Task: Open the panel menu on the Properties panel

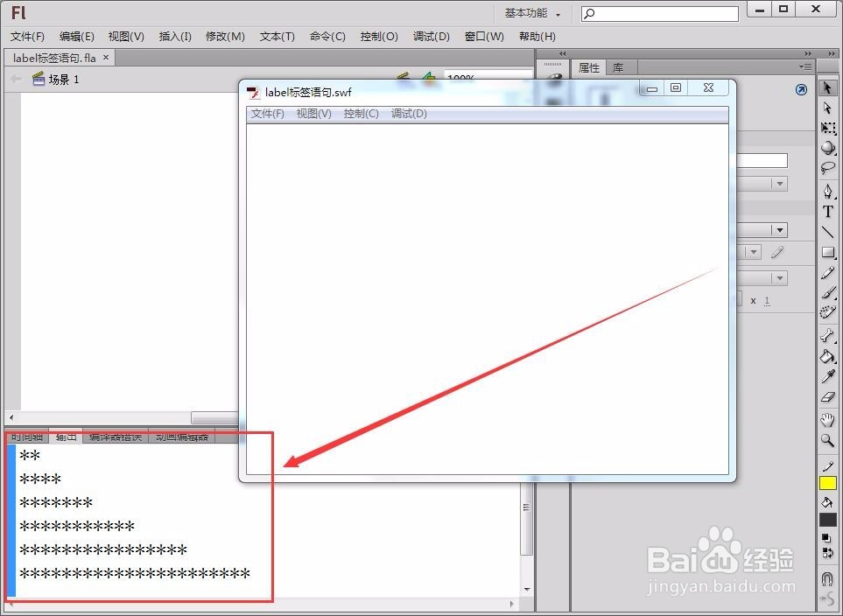Action: [805, 66]
